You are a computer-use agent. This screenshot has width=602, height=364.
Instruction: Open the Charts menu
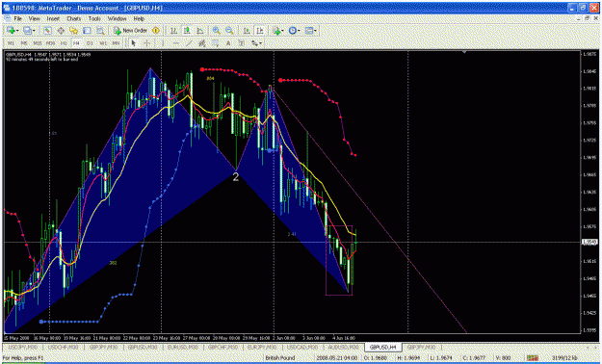[x=74, y=18]
